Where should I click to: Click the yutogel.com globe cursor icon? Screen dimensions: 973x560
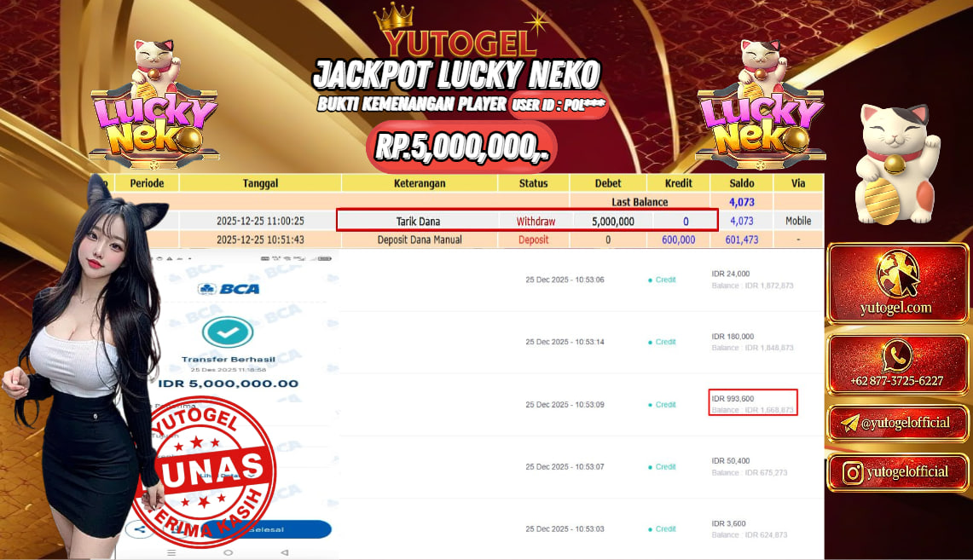point(897,274)
